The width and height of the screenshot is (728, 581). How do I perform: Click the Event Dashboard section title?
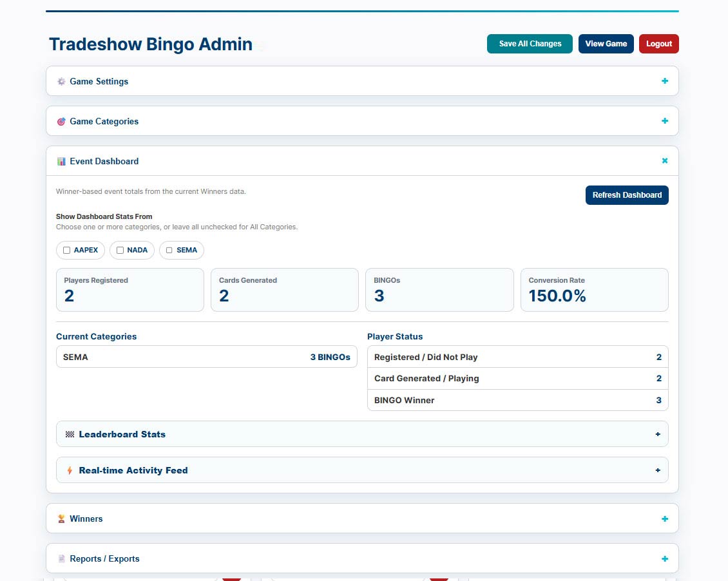tap(104, 162)
